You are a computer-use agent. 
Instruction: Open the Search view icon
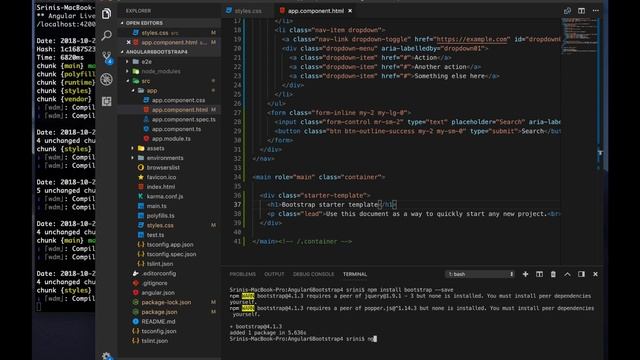click(107, 36)
